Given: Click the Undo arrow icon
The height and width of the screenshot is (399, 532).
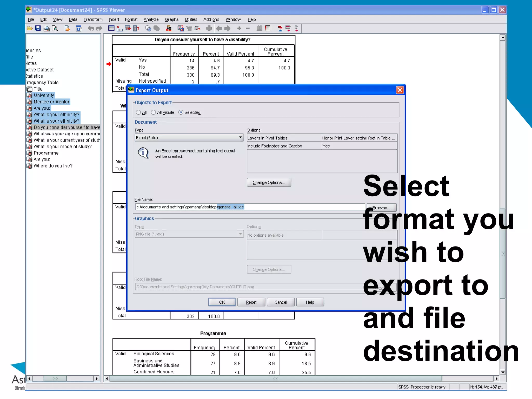Looking at the screenshot, I should coord(91,28).
